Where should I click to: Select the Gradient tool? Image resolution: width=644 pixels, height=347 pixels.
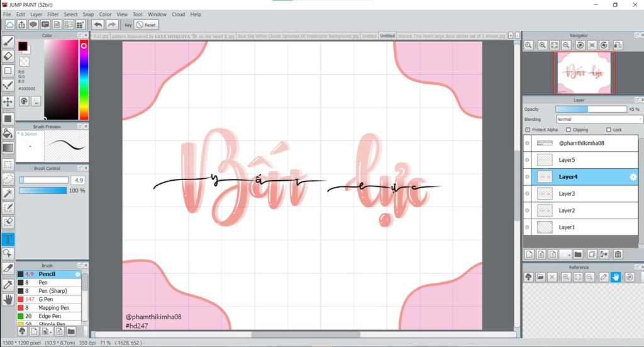[x=8, y=147]
